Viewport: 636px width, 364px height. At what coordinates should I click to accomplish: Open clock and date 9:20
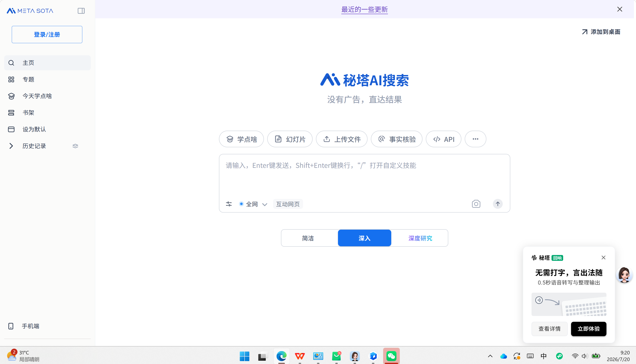618,356
